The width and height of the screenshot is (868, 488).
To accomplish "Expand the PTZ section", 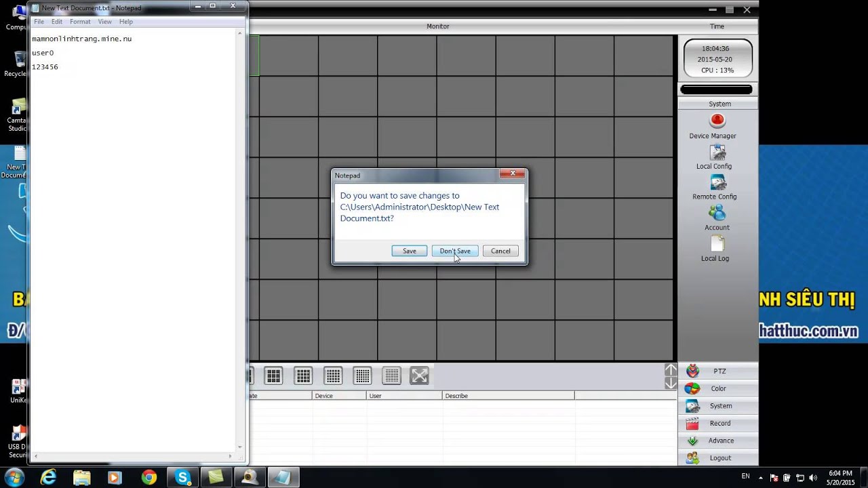I will coord(718,371).
